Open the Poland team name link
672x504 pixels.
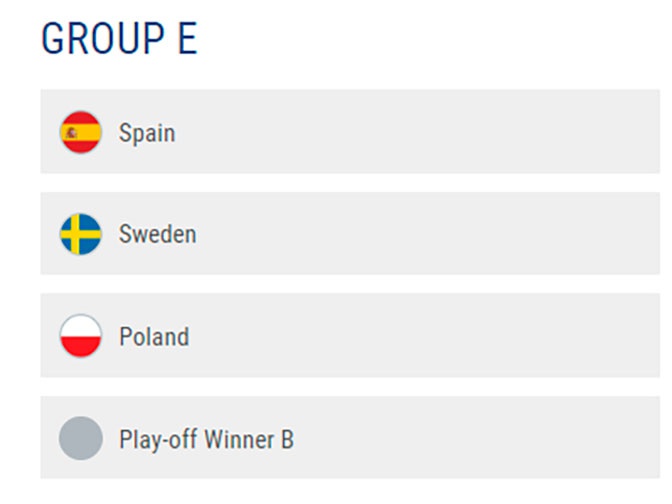click(154, 336)
